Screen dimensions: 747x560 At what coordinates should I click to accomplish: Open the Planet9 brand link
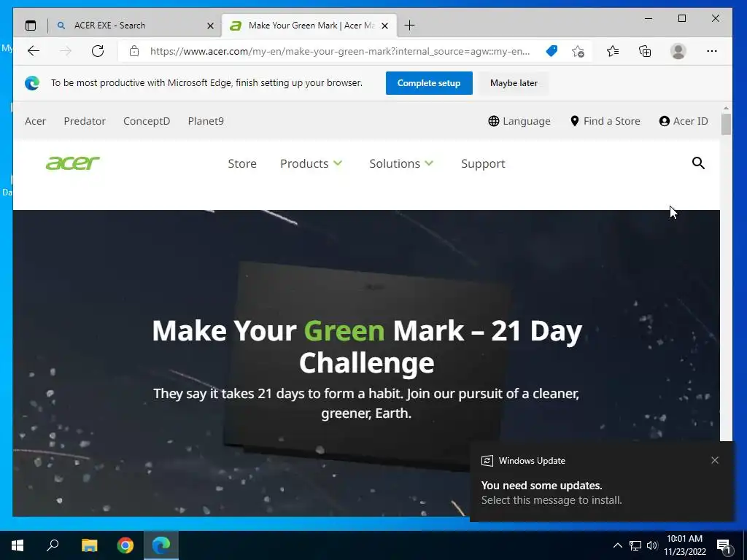click(206, 121)
